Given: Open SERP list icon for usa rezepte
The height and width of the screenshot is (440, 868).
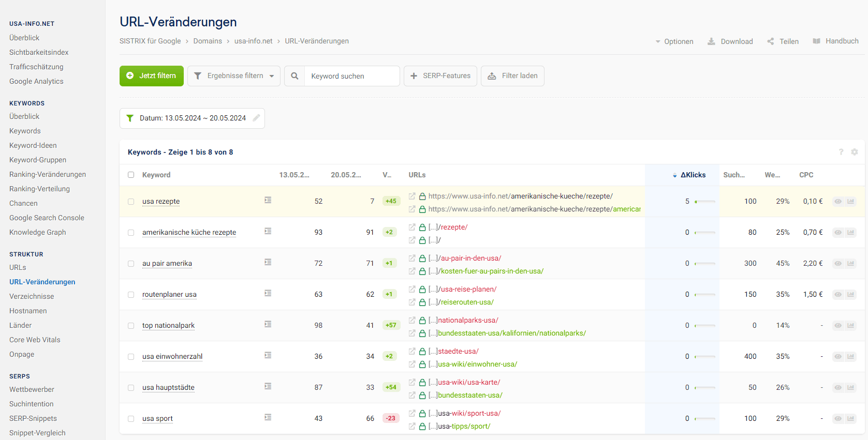Looking at the screenshot, I should tap(268, 200).
